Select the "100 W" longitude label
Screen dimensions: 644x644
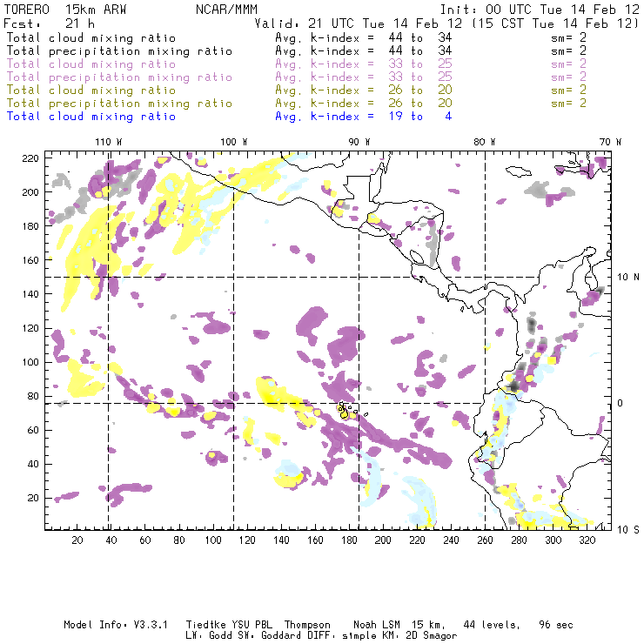pyautogui.click(x=234, y=142)
